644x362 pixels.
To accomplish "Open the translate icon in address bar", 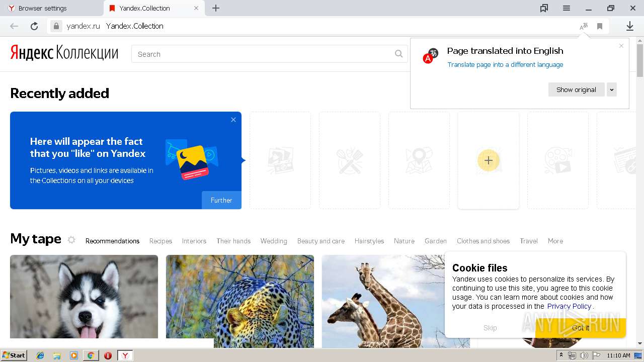I will pos(584,26).
